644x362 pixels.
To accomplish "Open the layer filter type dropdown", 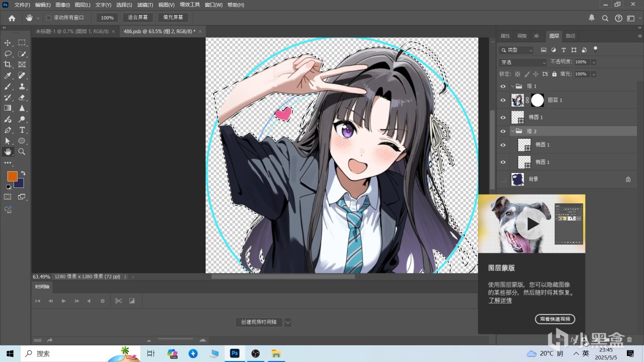I will pyautogui.click(x=516, y=50).
